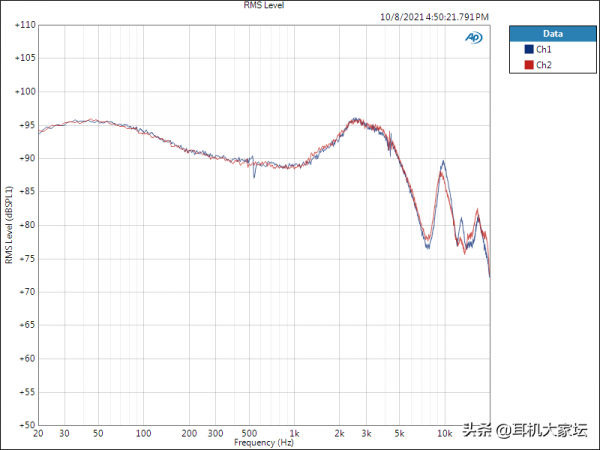Select the Ch2 legend label
The image size is (600, 450).
click(544, 65)
